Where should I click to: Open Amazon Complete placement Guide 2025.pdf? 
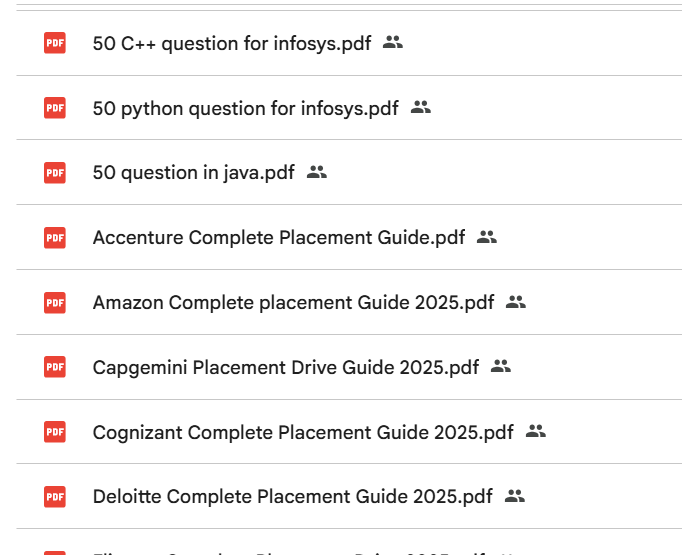pyautogui.click(x=294, y=302)
